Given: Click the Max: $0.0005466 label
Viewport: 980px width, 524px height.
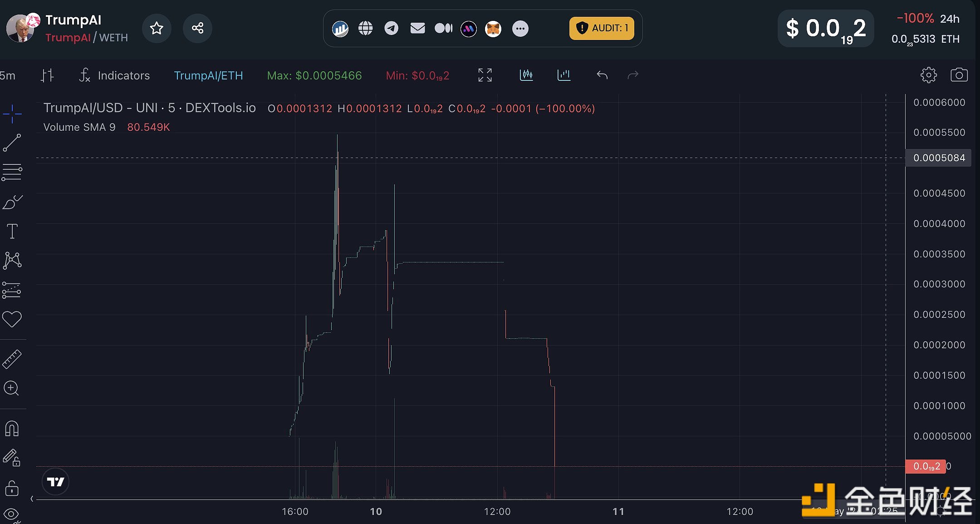Looking at the screenshot, I should (x=314, y=75).
